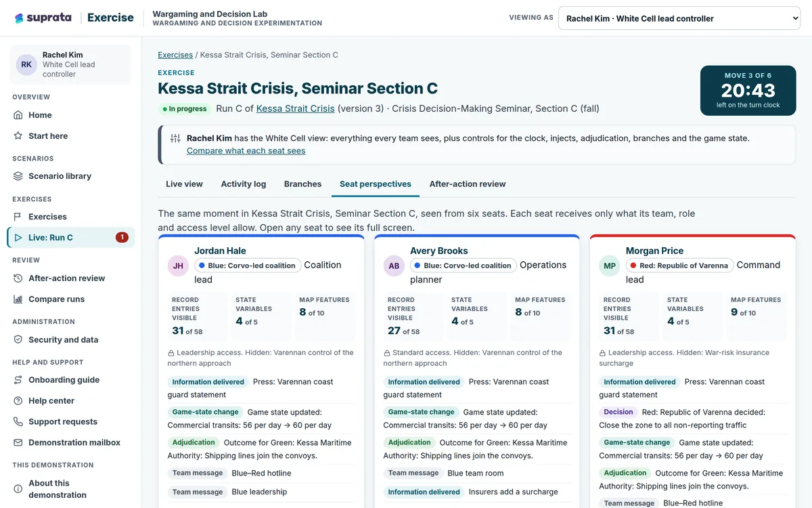Click the In progress status badge
This screenshot has width=812, height=508.
(x=184, y=108)
